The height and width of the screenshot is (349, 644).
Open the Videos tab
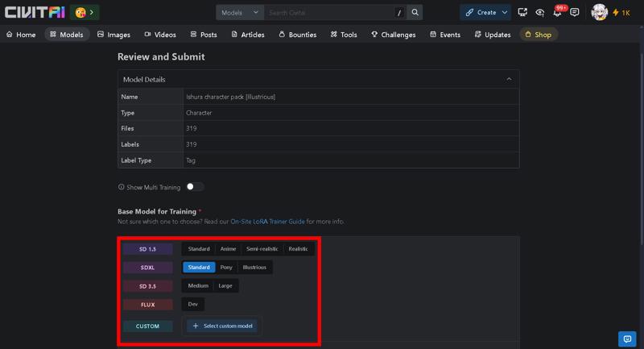click(160, 35)
